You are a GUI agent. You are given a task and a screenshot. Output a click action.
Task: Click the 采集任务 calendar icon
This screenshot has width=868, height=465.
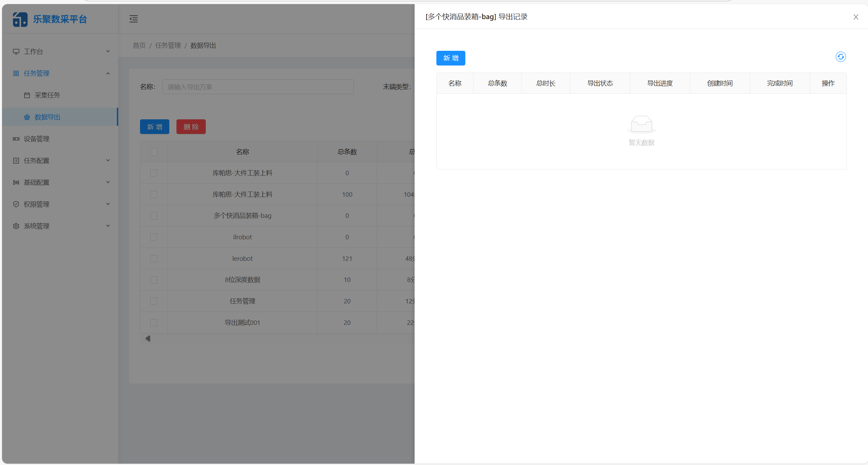pyautogui.click(x=28, y=95)
